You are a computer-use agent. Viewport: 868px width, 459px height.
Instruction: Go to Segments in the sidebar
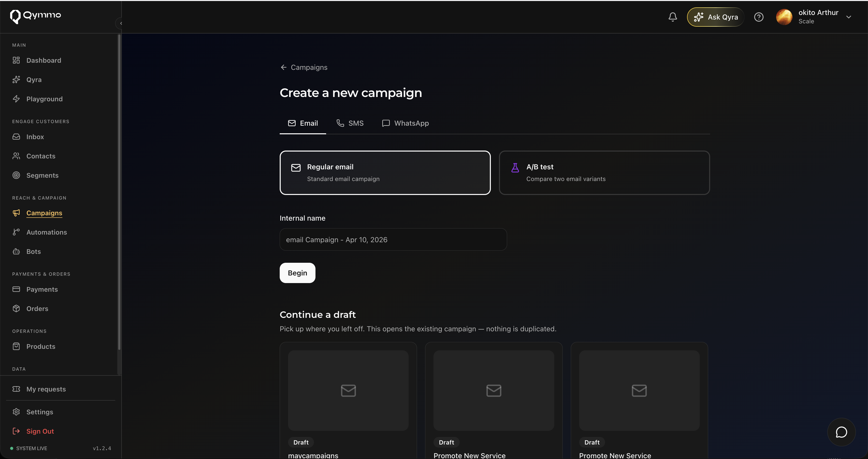coord(42,175)
